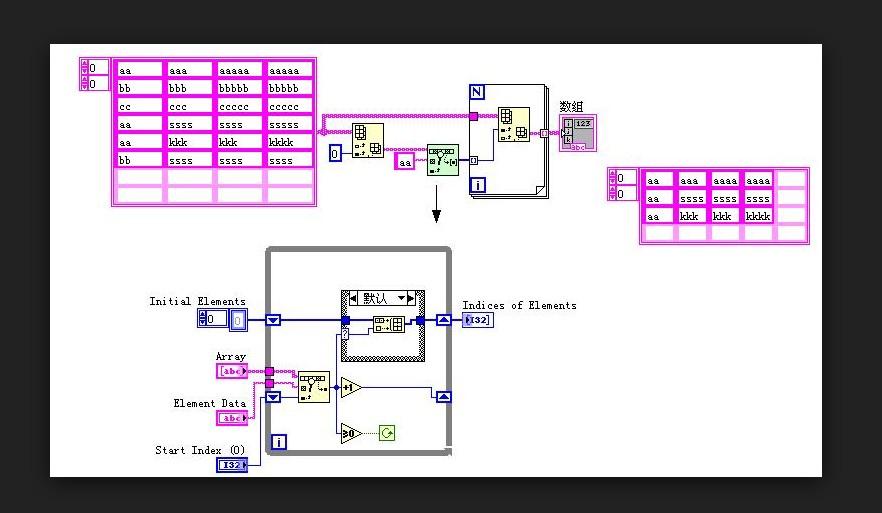Click the Initial Elements index stepper
Image resolution: width=882 pixels, height=513 pixels.
pyautogui.click(x=204, y=320)
